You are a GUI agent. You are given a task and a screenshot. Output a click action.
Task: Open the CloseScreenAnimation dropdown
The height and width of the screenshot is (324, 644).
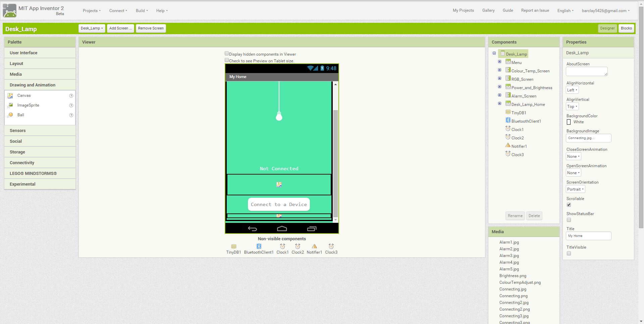pyautogui.click(x=573, y=156)
